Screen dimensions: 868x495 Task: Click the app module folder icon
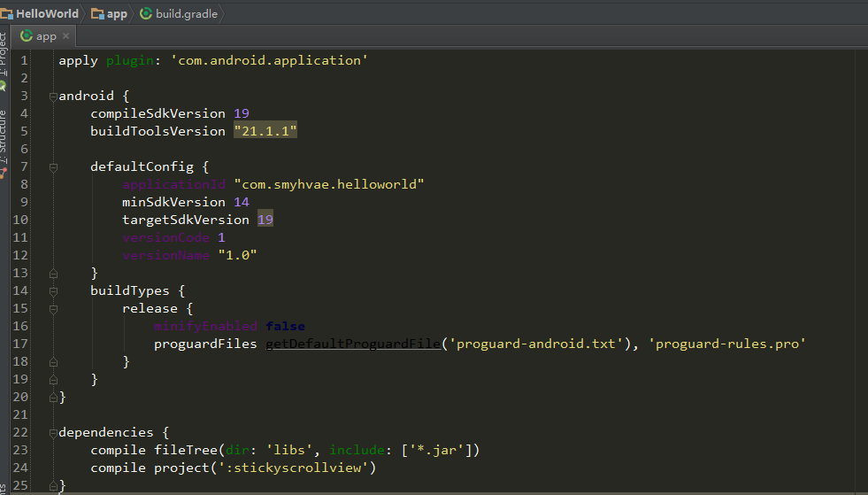tap(97, 14)
